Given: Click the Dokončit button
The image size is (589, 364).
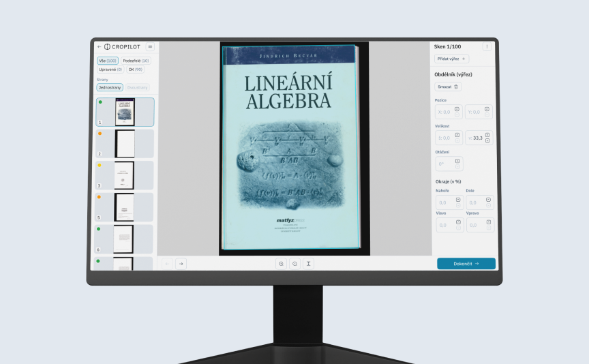Looking at the screenshot, I should [x=466, y=264].
